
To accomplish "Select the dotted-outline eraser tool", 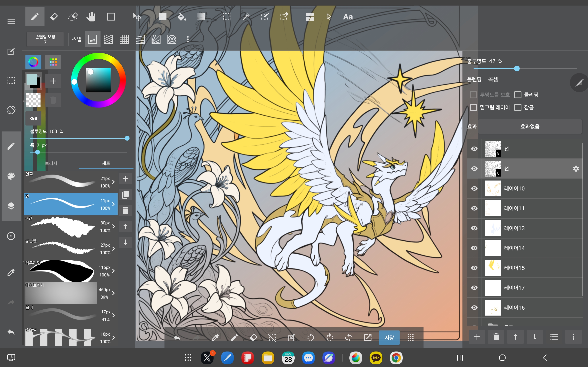I will [x=73, y=17].
